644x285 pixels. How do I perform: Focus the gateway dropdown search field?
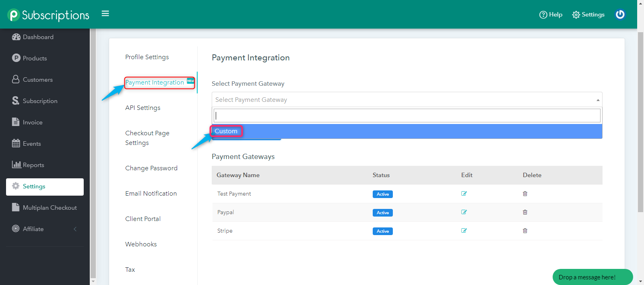point(407,116)
